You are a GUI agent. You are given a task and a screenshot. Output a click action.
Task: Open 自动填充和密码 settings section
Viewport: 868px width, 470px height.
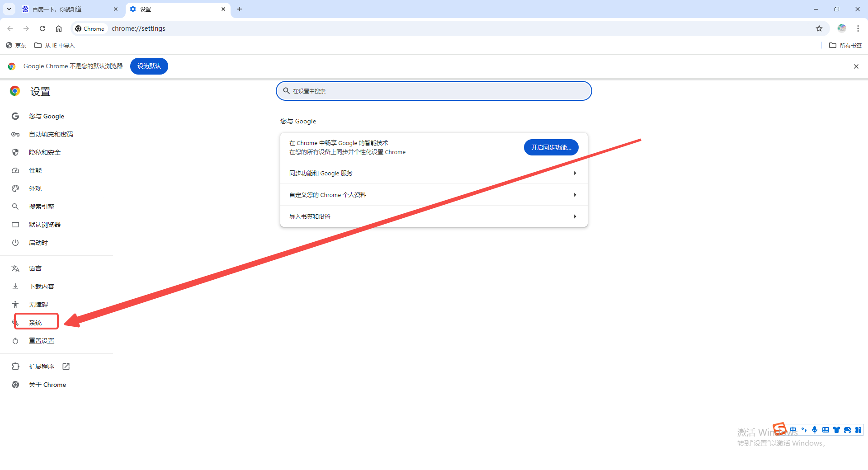click(x=51, y=134)
